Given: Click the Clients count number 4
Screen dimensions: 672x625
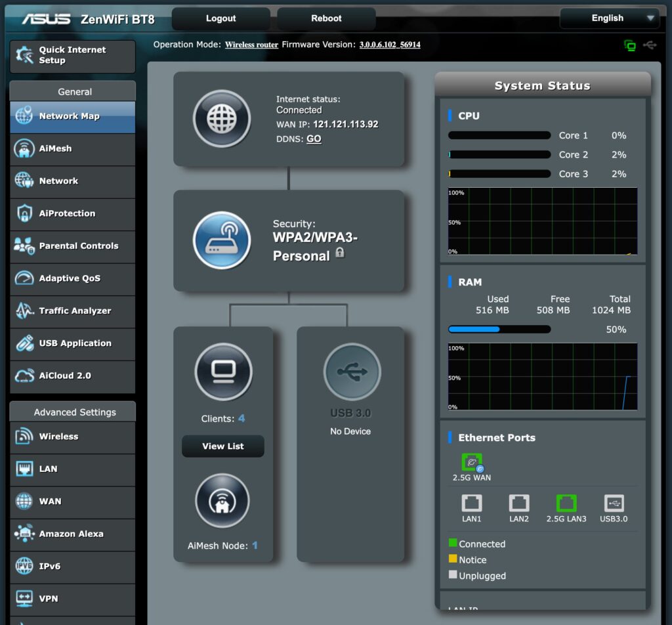Looking at the screenshot, I should tap(241, 418).
